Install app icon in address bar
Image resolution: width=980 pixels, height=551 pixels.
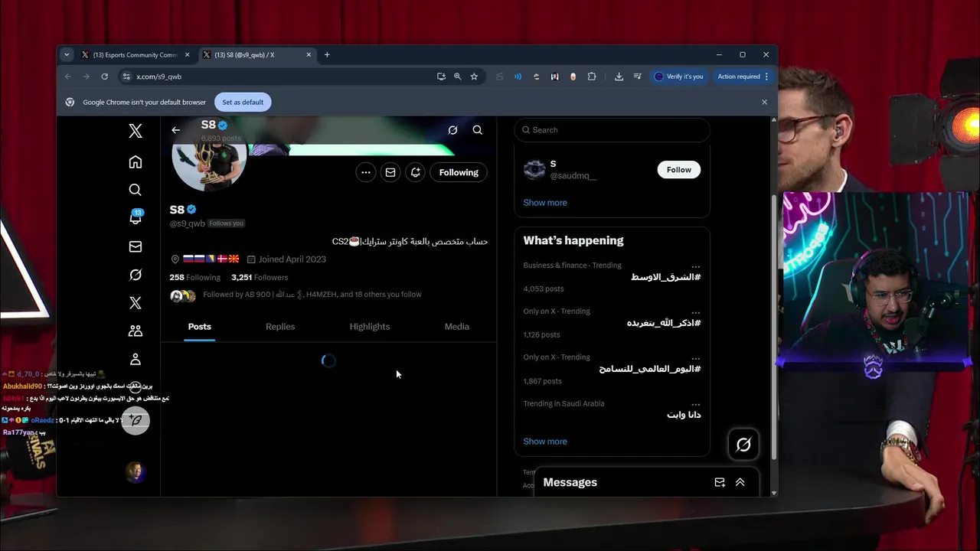pos(441,77)
